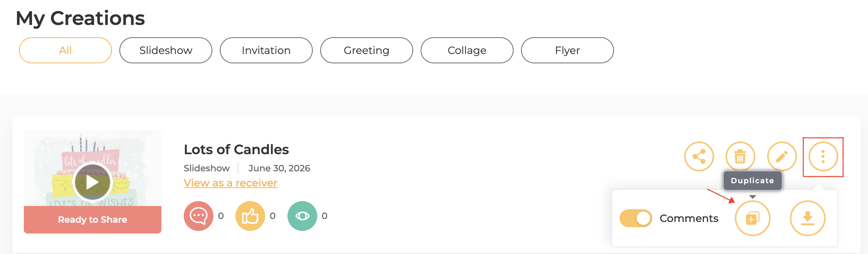Select the All filter tab
Screen dimensions: 868x254
tap(65, 50)
